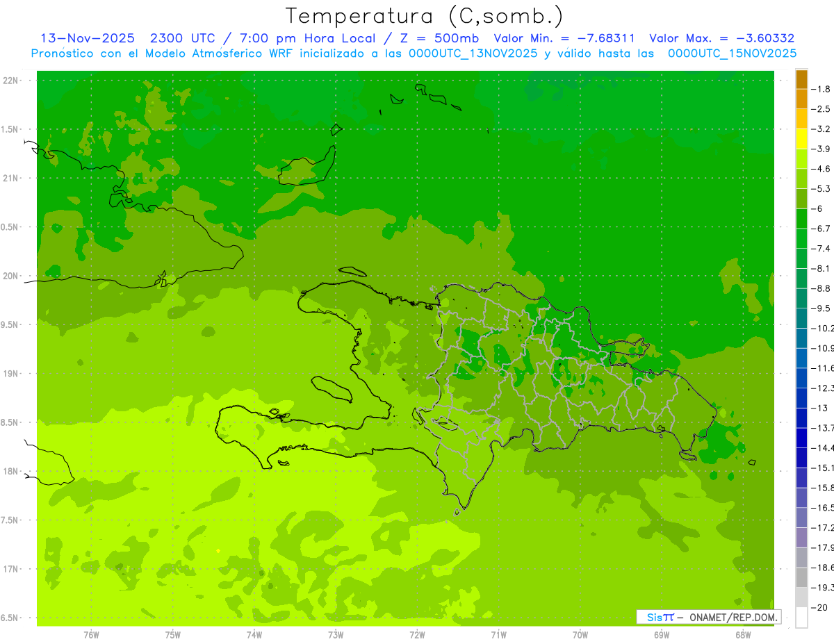Click the '22N' latitude axis label

[x=11, y=81]
